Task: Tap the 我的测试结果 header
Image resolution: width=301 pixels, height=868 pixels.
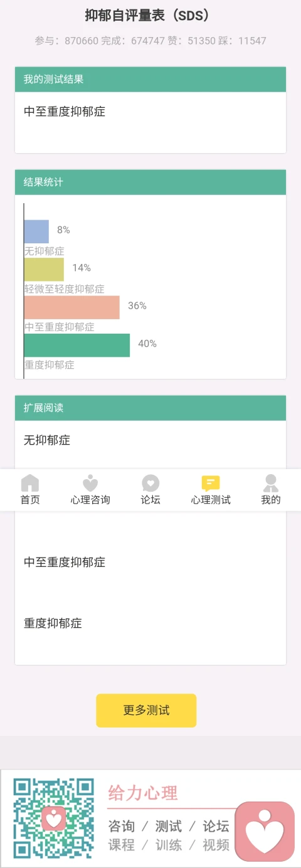Action: pos(150,80)
